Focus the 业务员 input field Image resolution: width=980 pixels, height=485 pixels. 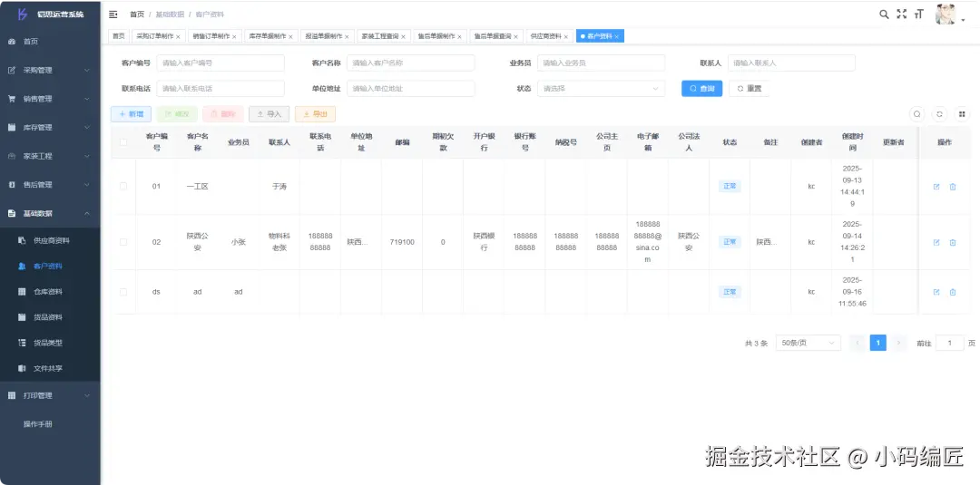601,63
